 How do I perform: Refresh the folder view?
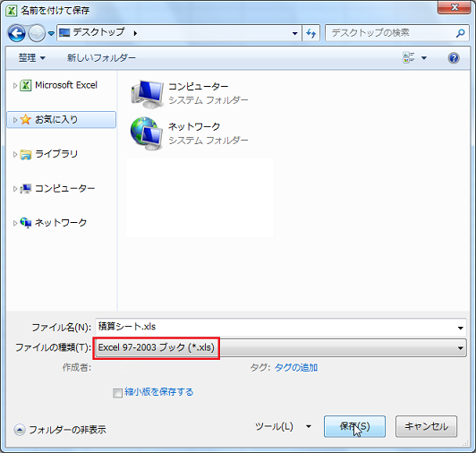(x=310, y=33)
